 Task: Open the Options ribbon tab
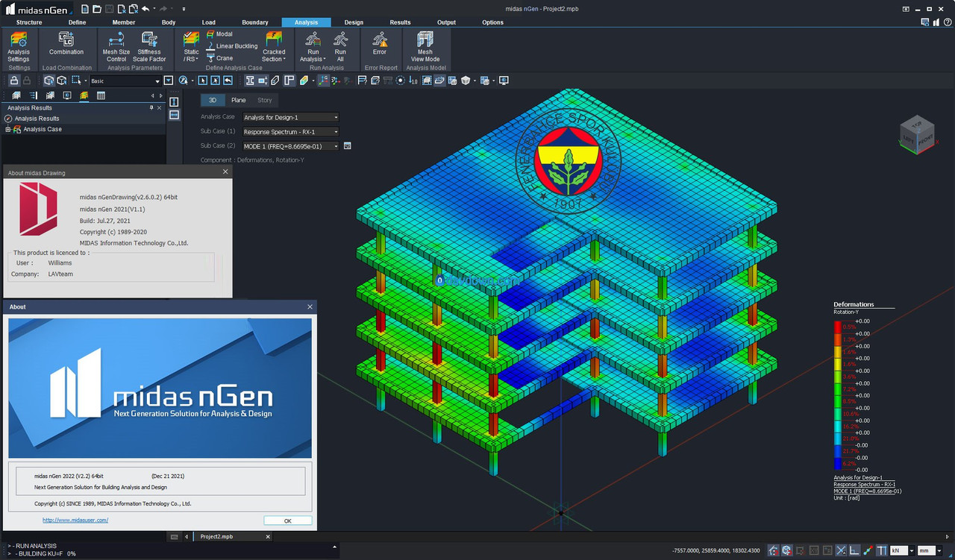pos(492,22)
